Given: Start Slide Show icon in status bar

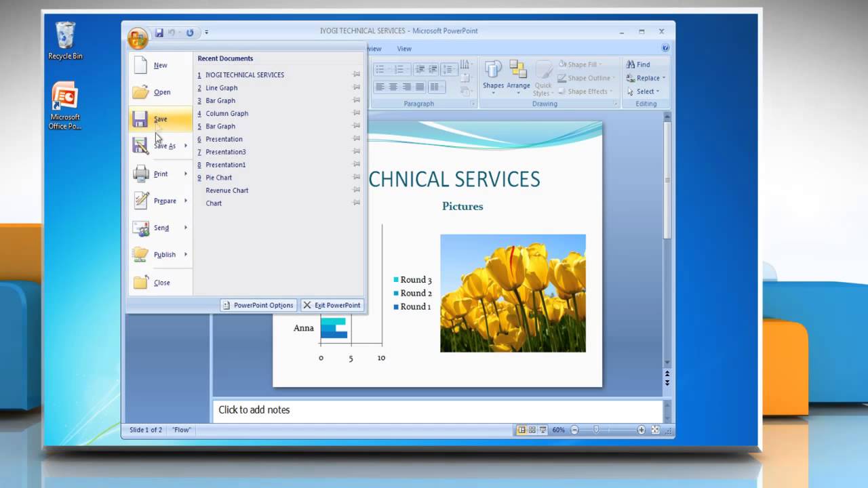Looking at the screenshot, I should [x=542, y=430].
